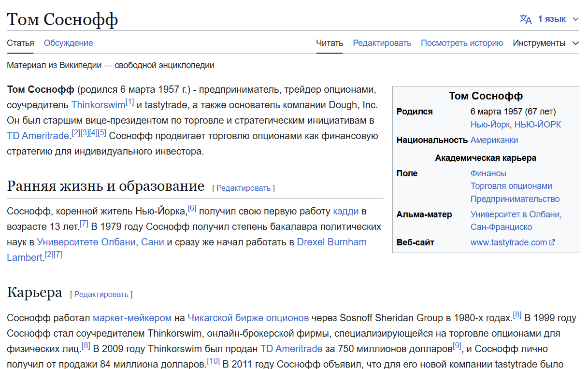This screenshot has width=588, height=369.
Task: Follow the Thinkorswim link in intro
Action: (x=98, y=105)
